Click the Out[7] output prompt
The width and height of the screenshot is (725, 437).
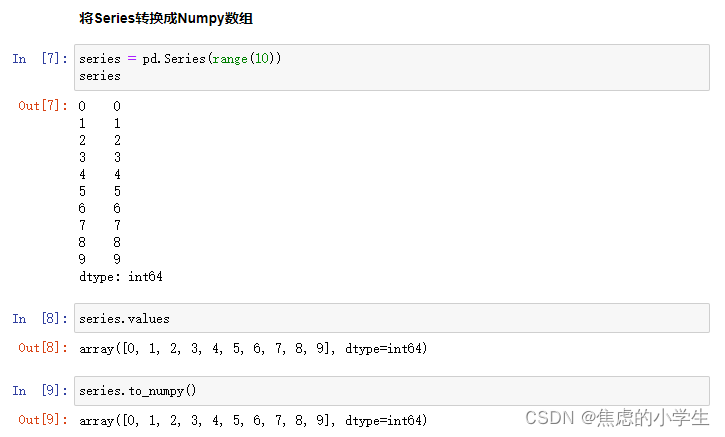pos(42,106)
